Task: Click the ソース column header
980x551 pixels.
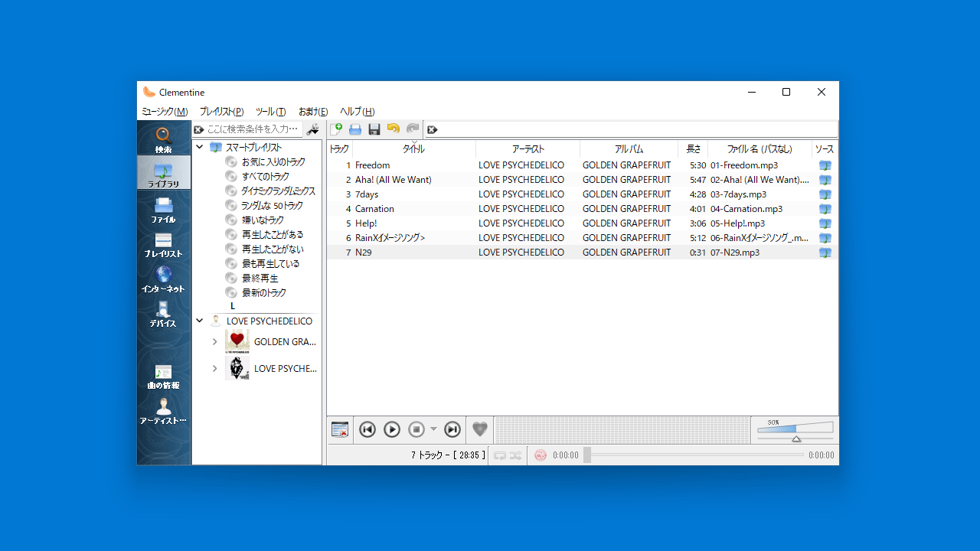Action: point(825,149)
